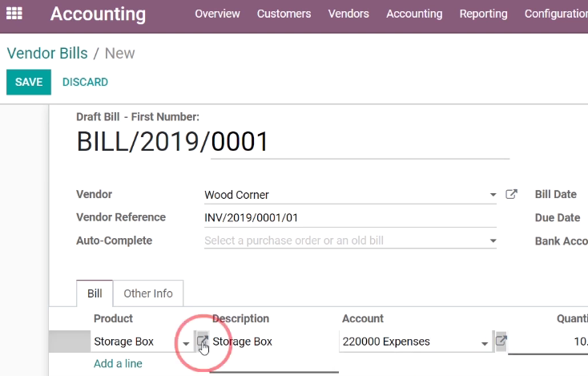Edit the Vendor Reference field
Image resolution: width=588 pixels, height=376 pixels.
(350, 217)
